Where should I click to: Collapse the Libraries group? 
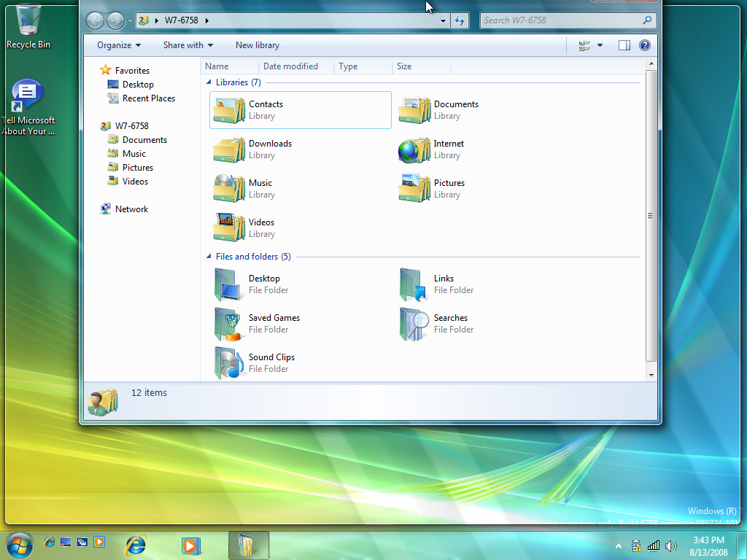click(x=209, y=82)
